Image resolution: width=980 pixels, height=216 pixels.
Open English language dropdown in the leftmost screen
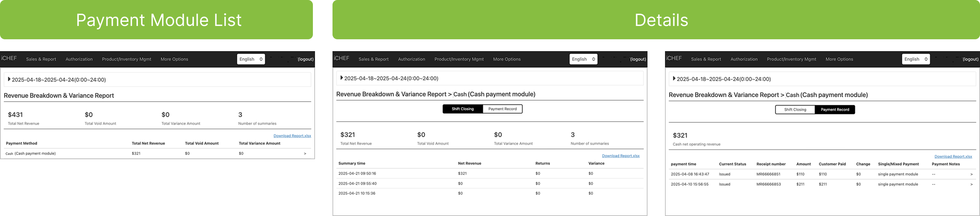tap(251, 59)
